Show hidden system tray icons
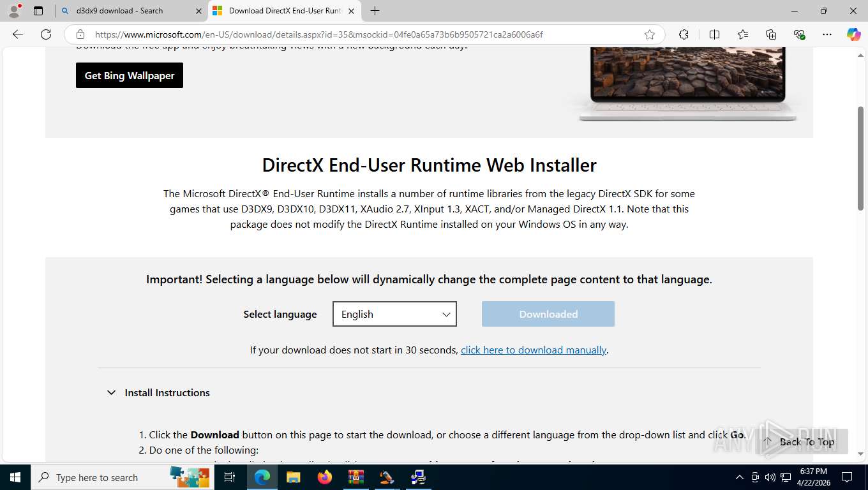 pos(740,477)
